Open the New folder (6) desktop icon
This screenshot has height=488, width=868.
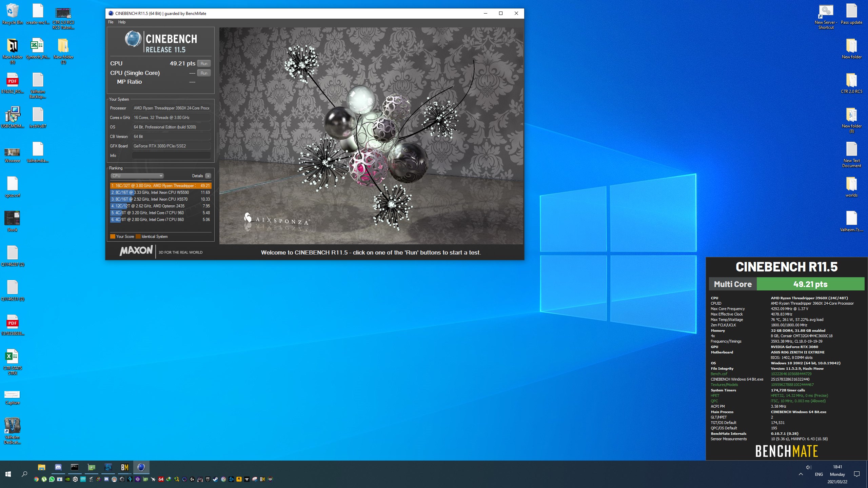[x=12, y=51]
